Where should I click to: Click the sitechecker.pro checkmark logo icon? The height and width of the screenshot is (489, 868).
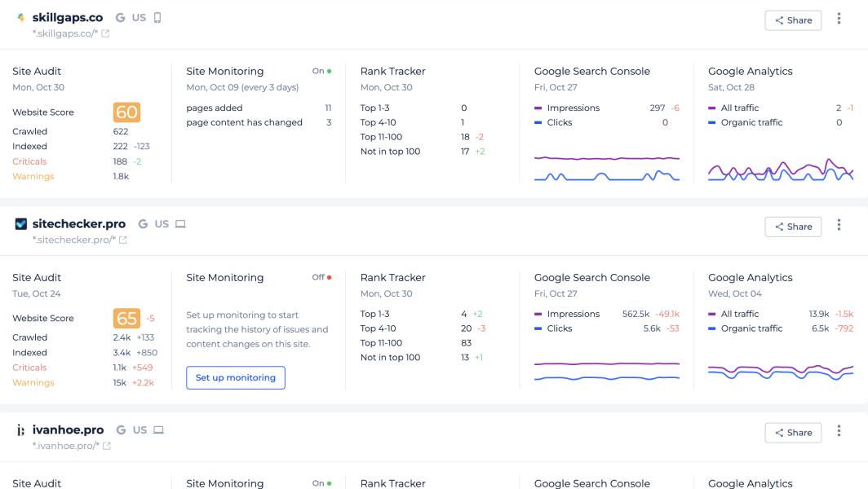(x=21, y=224)
